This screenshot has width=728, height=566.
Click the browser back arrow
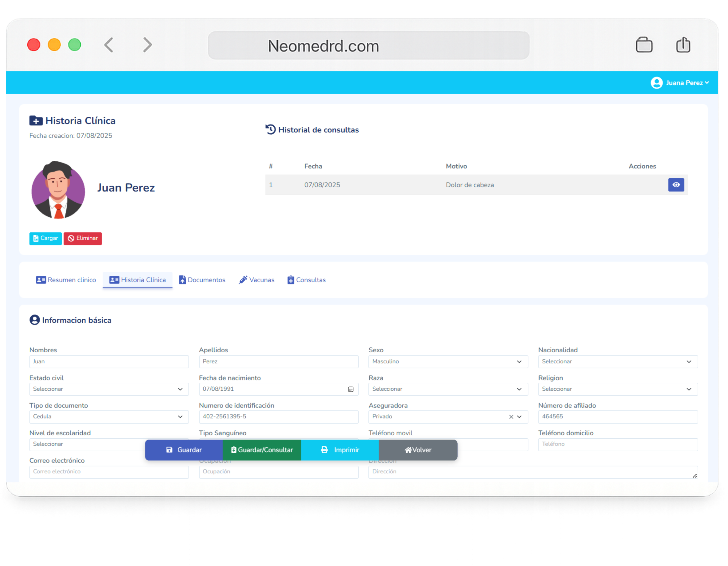coord(109,45)
